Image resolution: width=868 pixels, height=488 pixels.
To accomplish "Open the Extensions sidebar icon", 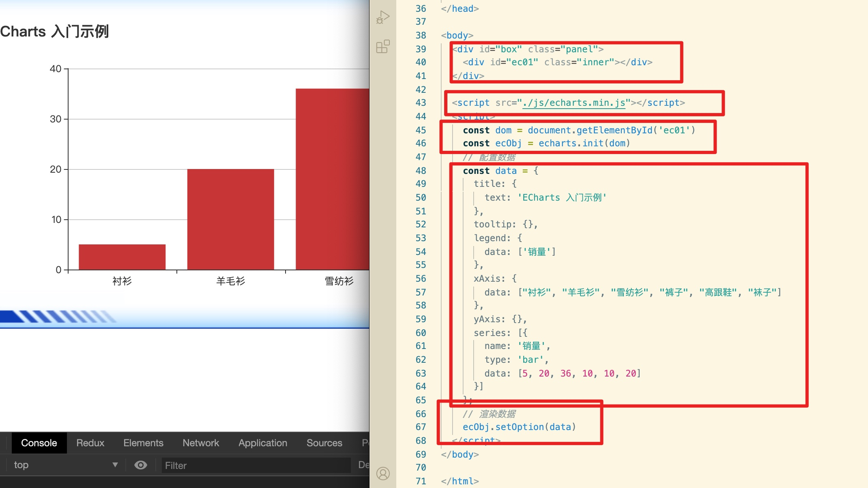I will pyautogui.click(x=382, y=47).
